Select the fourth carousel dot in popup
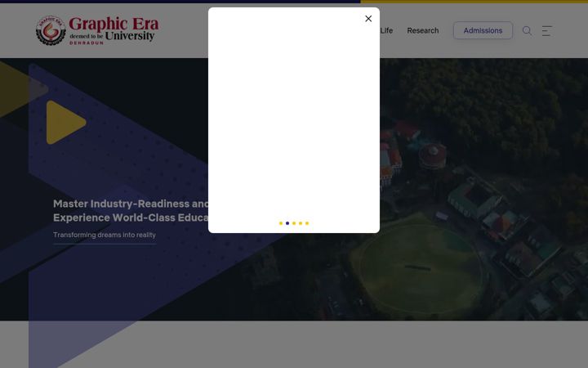This screenshot has width=588, height=368. 301,223
